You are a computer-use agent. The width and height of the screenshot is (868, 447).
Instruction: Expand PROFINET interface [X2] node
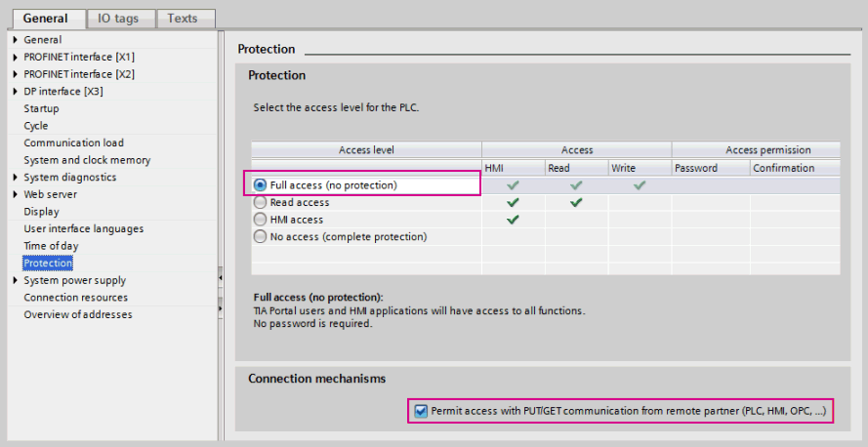tap(15, 74)
